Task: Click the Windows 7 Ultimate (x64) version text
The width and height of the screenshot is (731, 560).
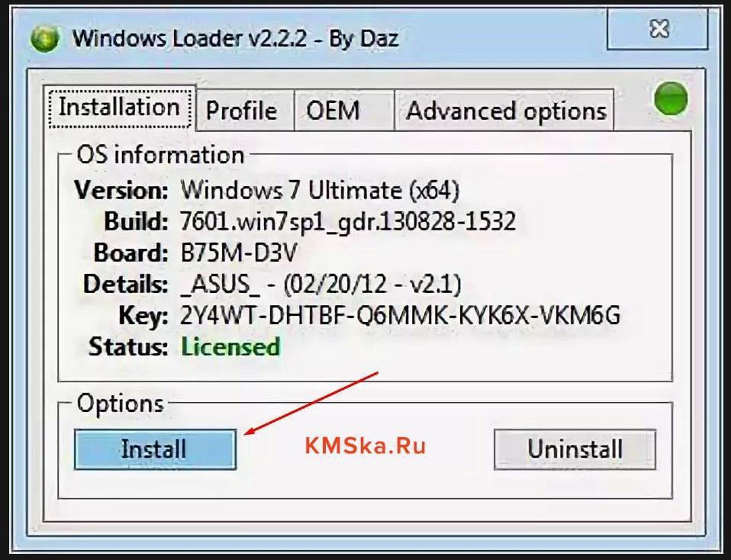Action: click(x=320, y=190)
